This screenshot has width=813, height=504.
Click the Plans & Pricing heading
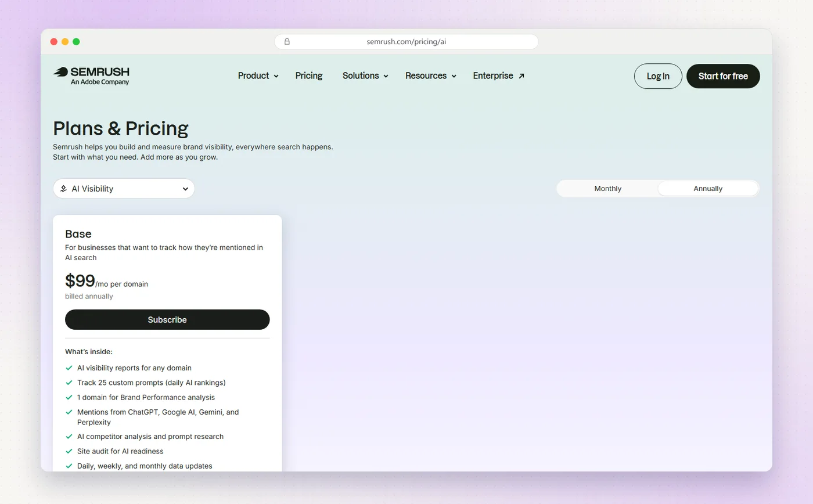pos(121,128)
